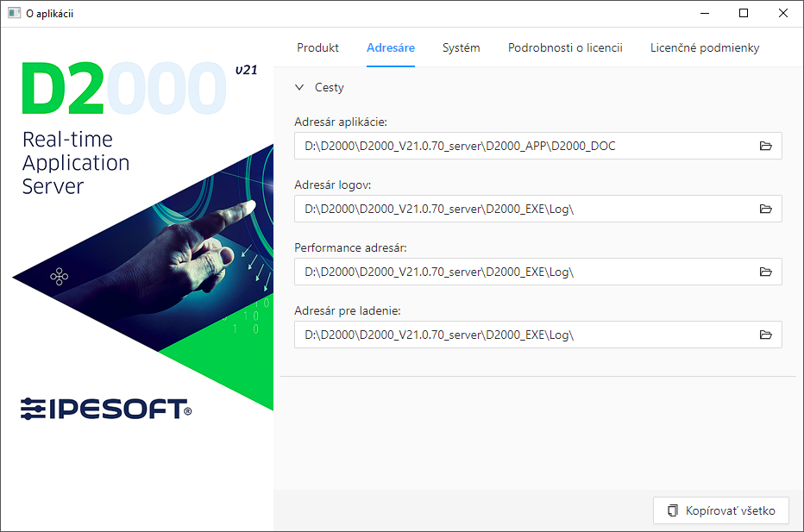Collapse the Cesty section chevron

point(299,87)
